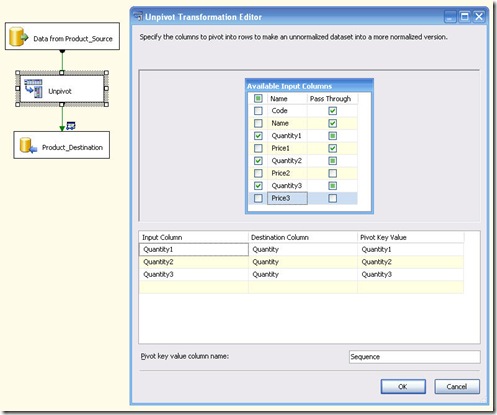Minimize the Unpivot Transformation Editor window
The image size is (497, 415).
pyautogui.click(x=450, y=17)
